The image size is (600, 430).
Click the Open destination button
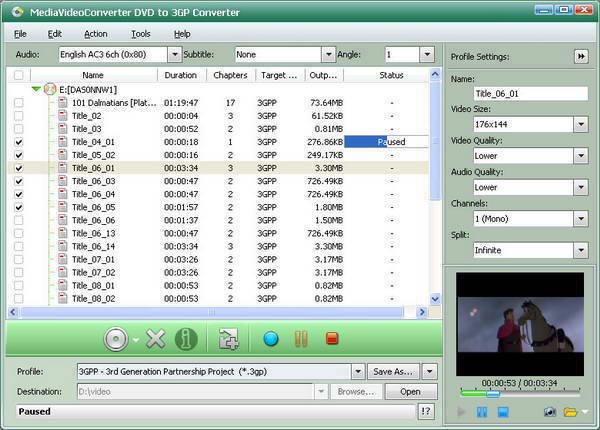click(411, 392)
